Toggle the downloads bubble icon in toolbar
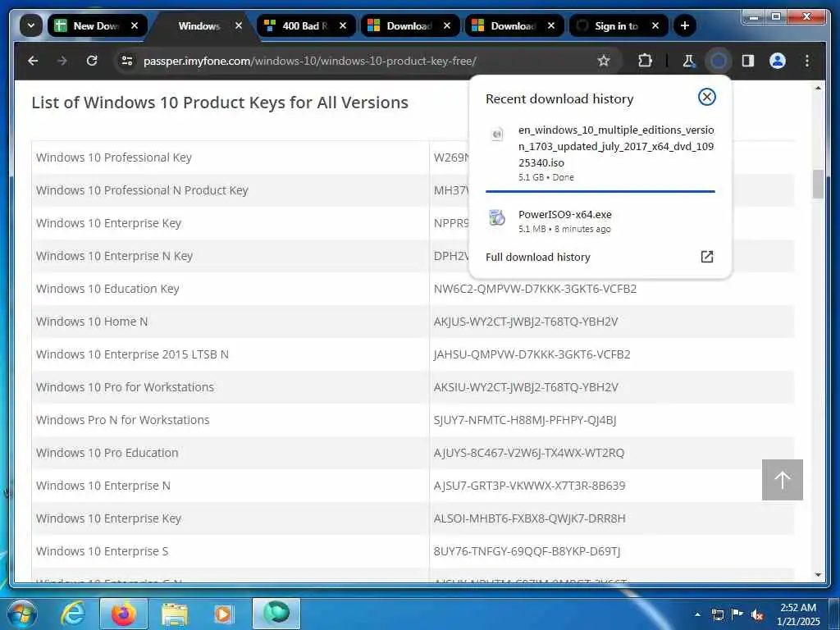840x630 pixels. click(719, 61)
